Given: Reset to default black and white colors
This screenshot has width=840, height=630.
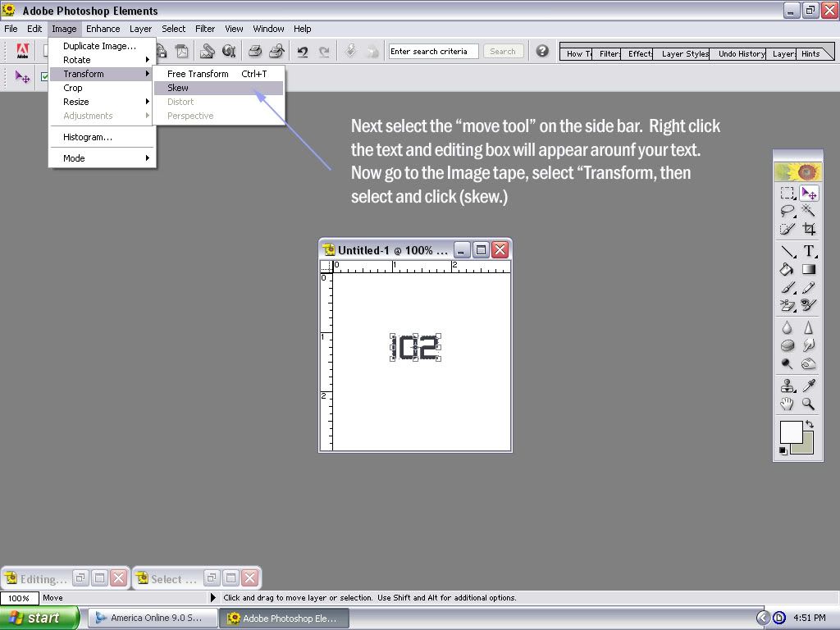Looking at the screenshot, I should tap(783, 451).
